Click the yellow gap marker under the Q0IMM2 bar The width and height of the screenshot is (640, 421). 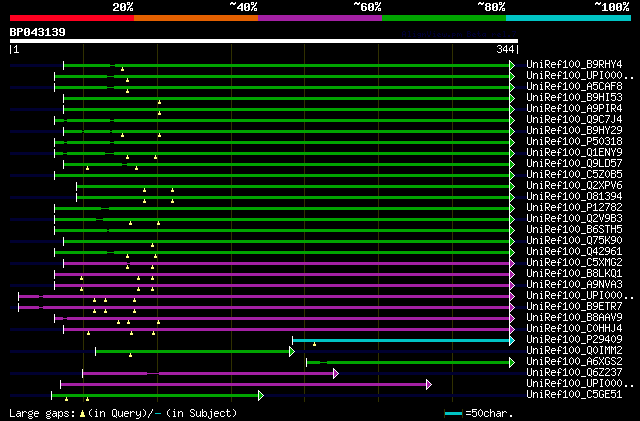130,355
